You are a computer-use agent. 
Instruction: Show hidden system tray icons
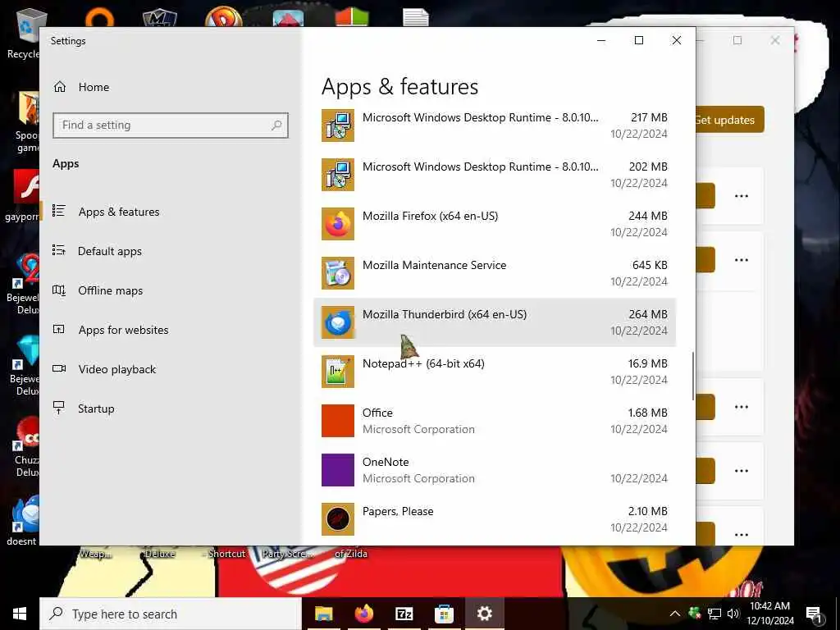point(675,614)
